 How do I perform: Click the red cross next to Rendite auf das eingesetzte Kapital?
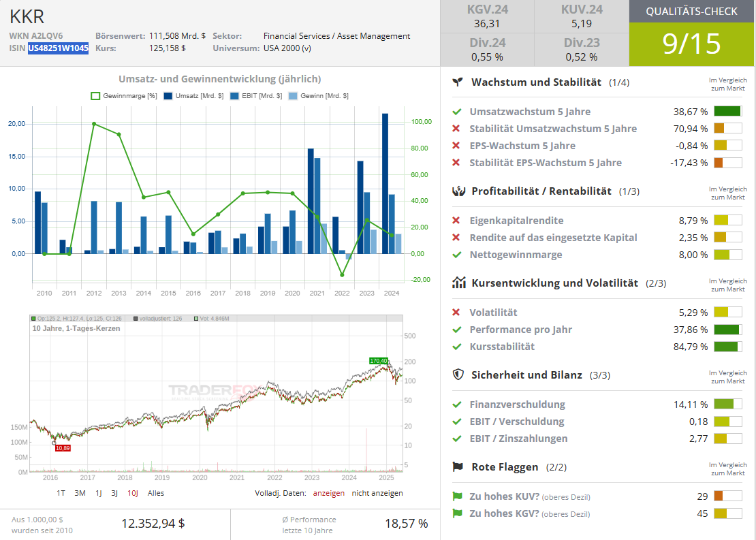(x=456, y=237)
